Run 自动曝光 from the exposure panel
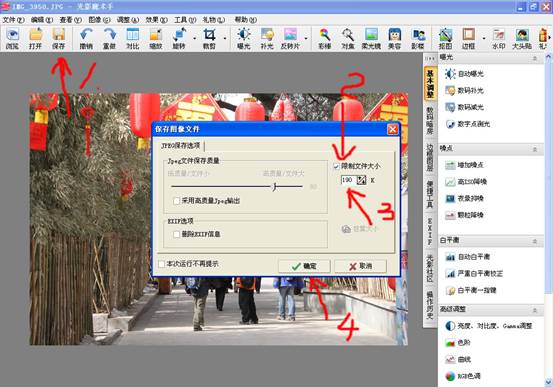553x387 pixels. 464,74
